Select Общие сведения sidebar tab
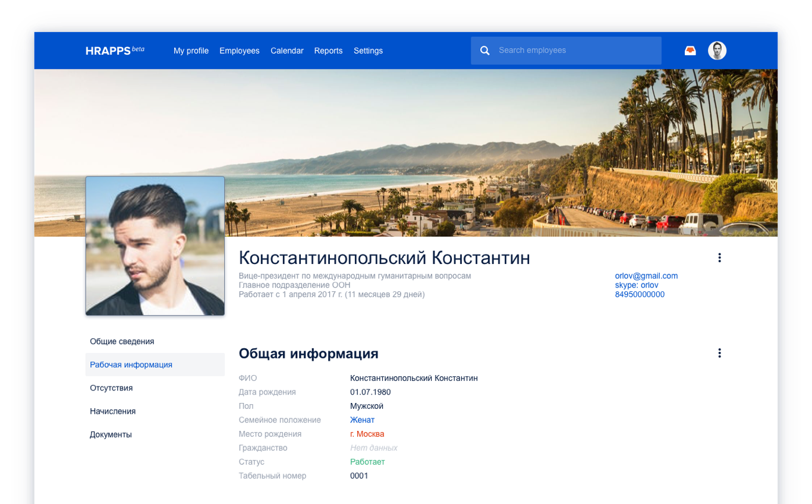812x504 pixels. tap(122, 341)
